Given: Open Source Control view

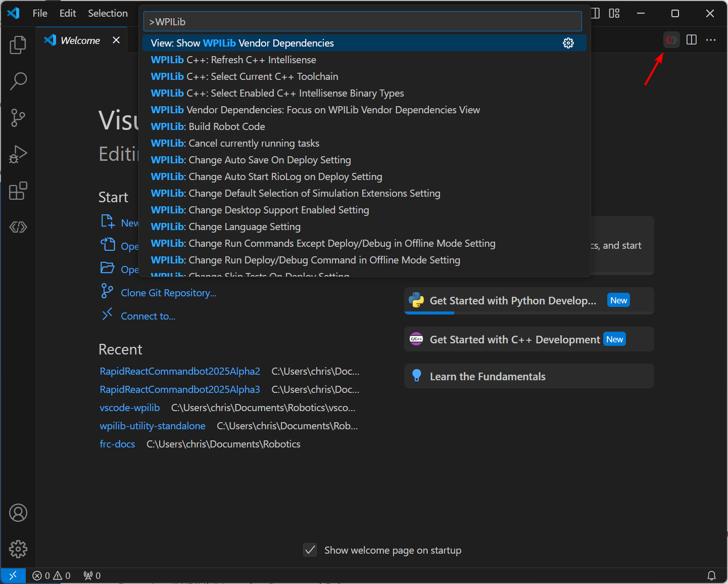Looking at the screenshot, I should click(18, 118).
